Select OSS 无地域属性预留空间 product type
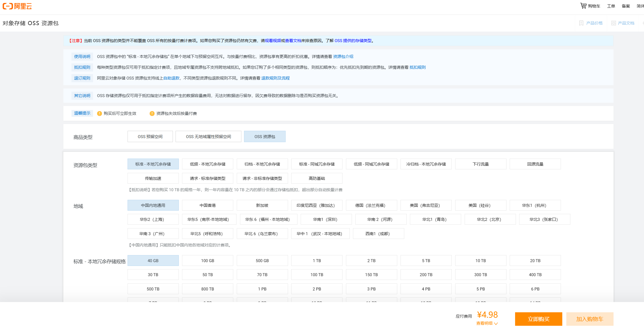The width and height of the screenshot is (644, 329). (x=208, y=137)
